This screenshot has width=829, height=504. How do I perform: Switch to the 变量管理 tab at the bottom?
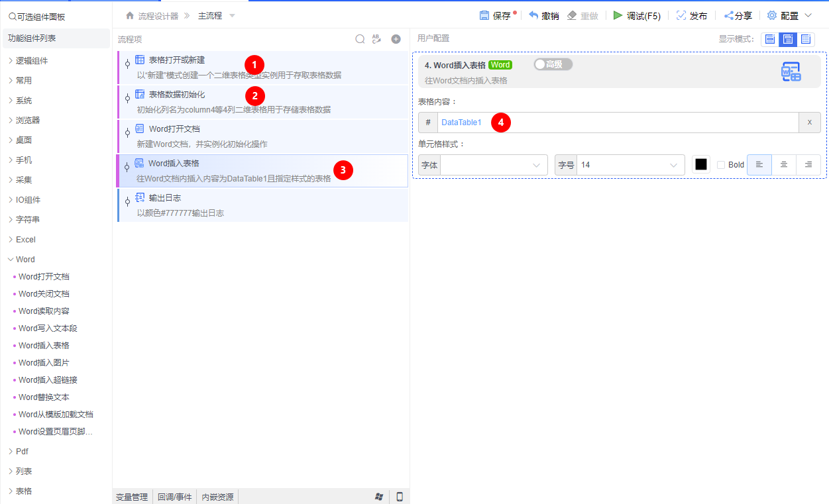click(x=131, y=497)
